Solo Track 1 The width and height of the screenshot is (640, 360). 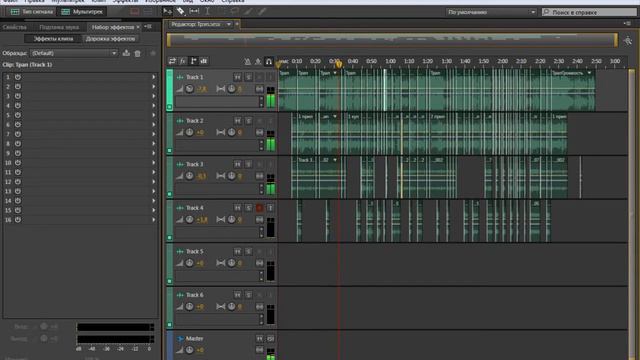248,77
